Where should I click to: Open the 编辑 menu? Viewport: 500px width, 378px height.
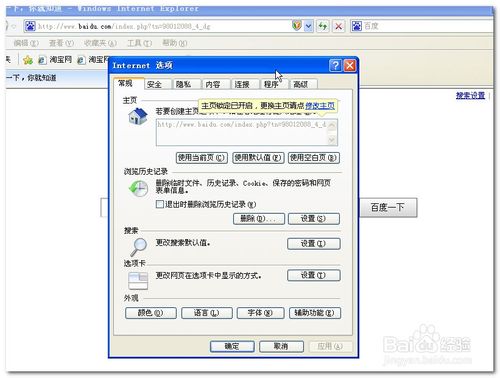click(26, 43)
